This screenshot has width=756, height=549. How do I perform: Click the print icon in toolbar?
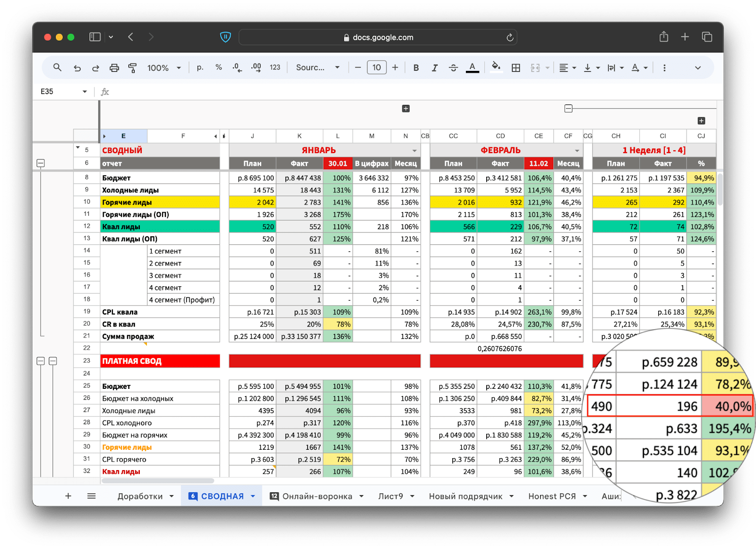[x=114, y=68]
